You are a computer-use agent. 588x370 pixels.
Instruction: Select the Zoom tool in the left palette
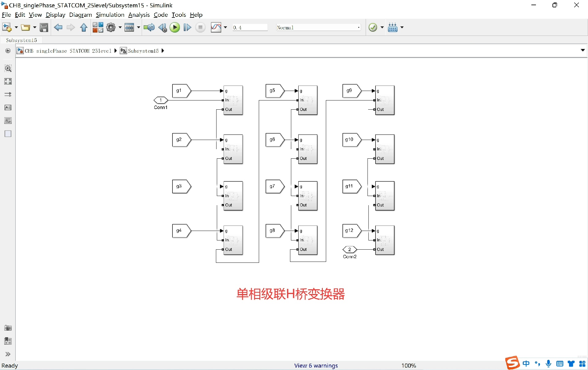point(8,68)
